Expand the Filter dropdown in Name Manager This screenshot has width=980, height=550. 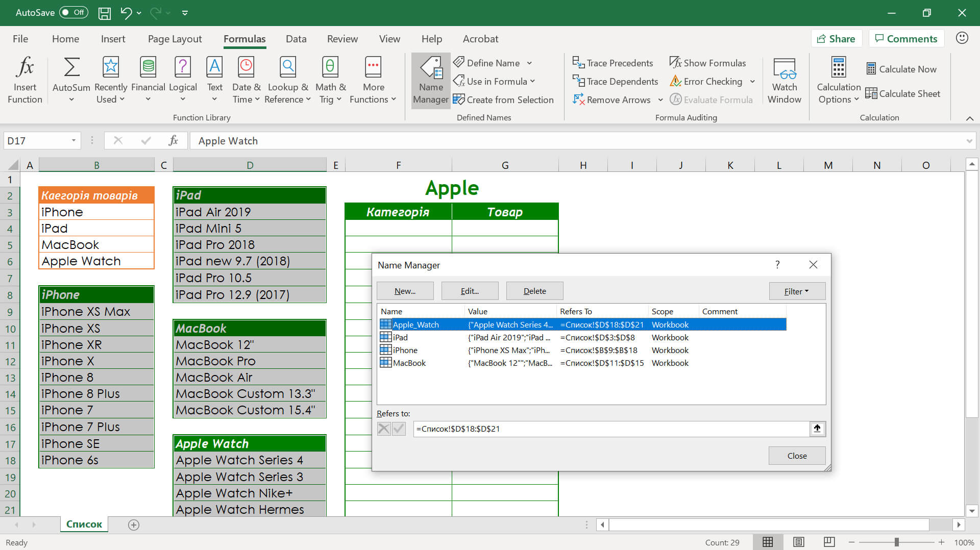pyautogui.click(x=796, y=291)
